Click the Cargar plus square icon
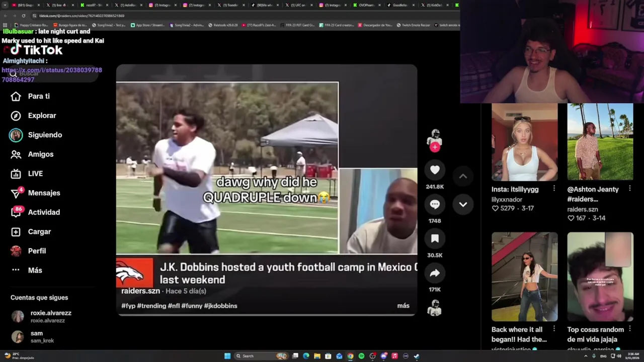644x362 pixels. 16,232
